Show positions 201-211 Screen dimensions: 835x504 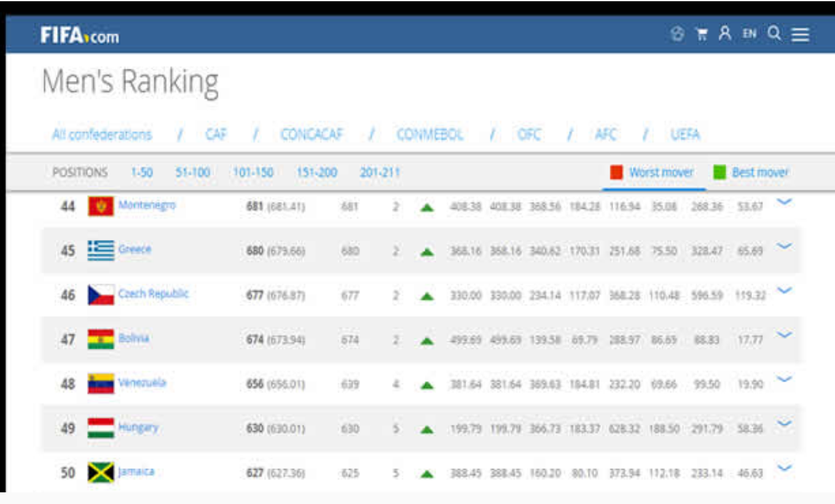coord(380,173)
